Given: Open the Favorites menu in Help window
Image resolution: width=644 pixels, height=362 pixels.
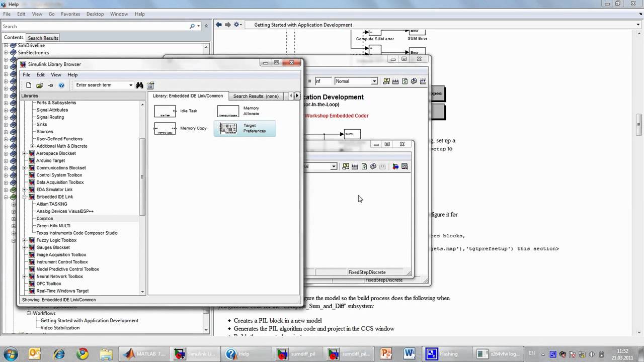Looking at the screenshot, I should [70, 14].
